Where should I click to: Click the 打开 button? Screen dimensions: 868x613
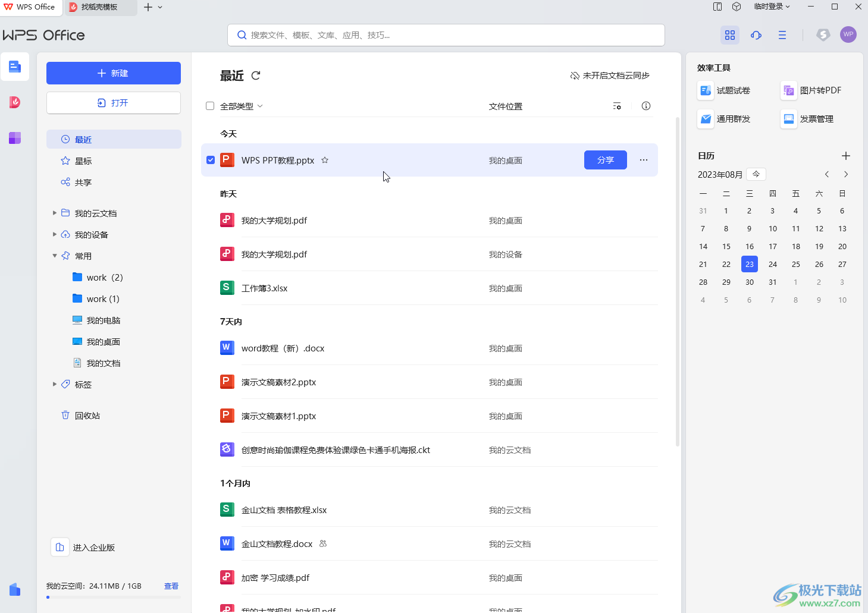[x=114, y=103]
